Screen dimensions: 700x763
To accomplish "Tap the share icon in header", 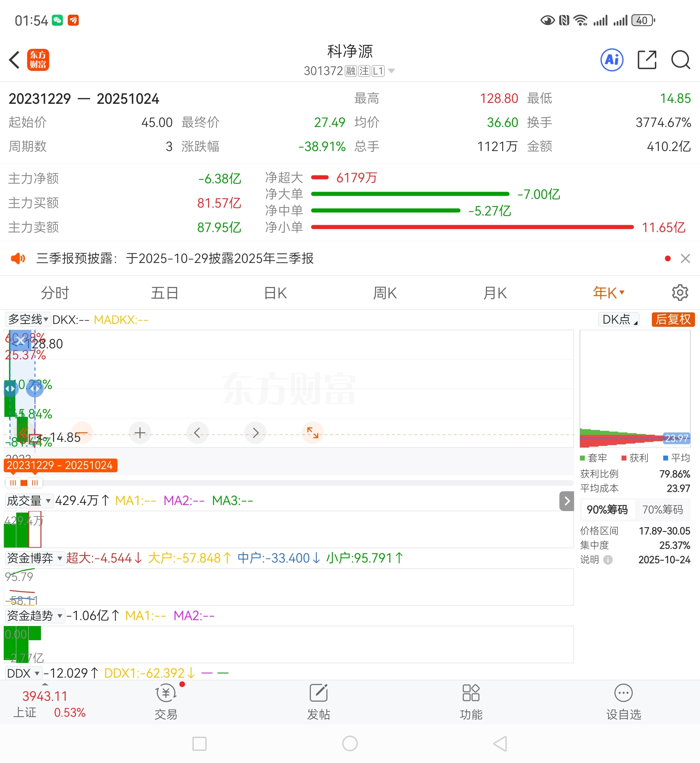I will tap(647, 60).
